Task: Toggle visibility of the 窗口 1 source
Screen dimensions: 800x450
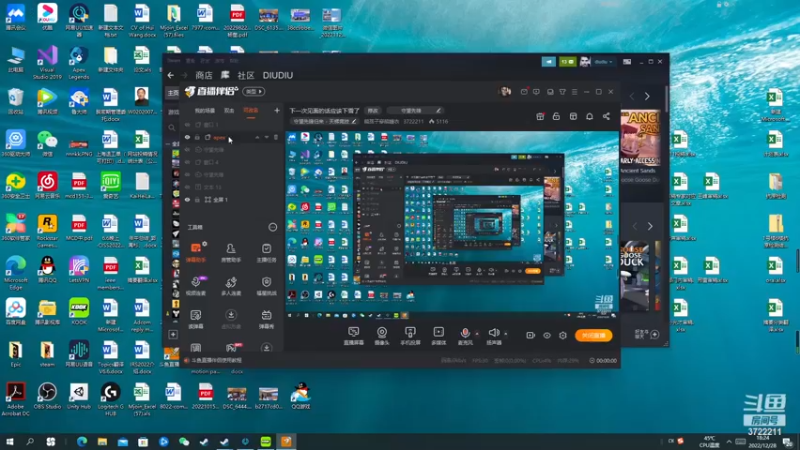Action: click(187, 124)
